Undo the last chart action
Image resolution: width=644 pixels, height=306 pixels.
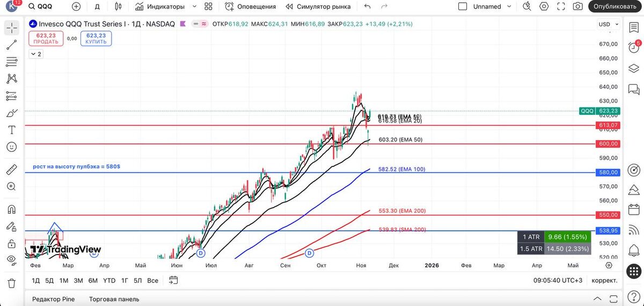(368, 6)
